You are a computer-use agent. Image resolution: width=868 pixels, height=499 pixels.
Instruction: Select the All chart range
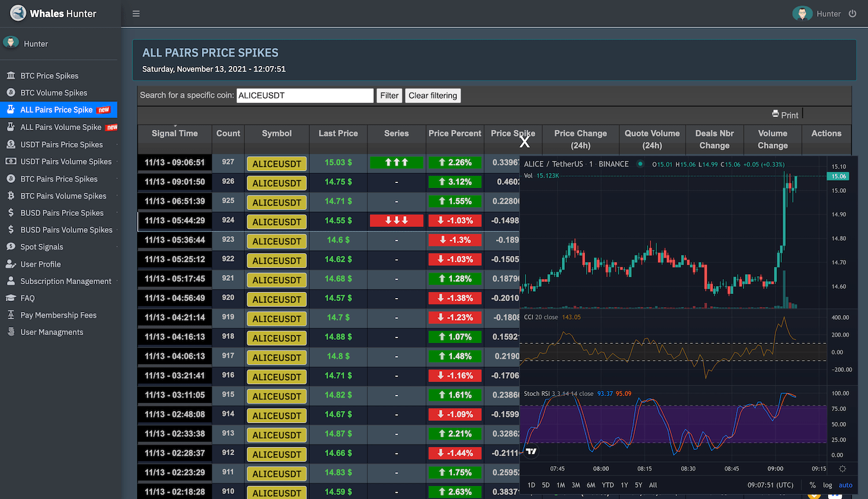[x=653, y=485]
